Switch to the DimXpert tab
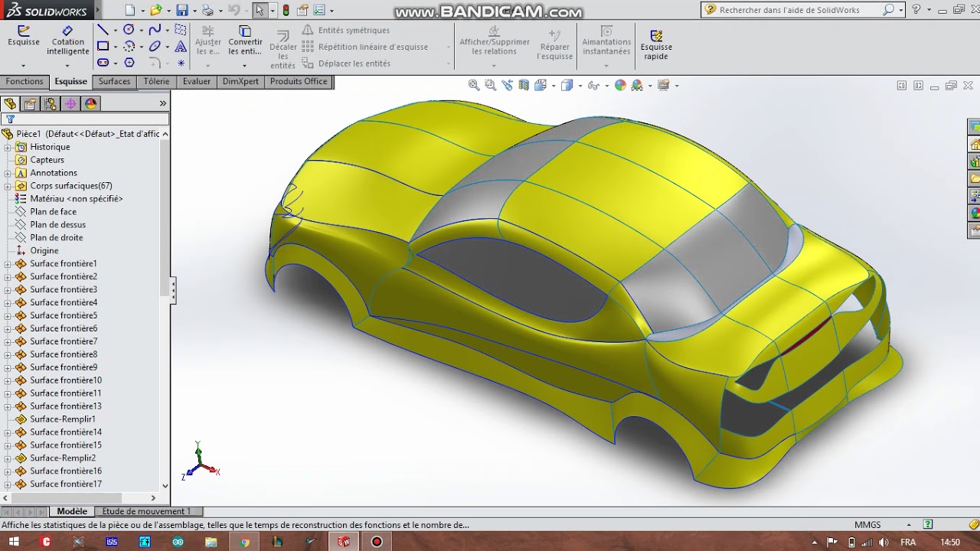 point(240,82)
